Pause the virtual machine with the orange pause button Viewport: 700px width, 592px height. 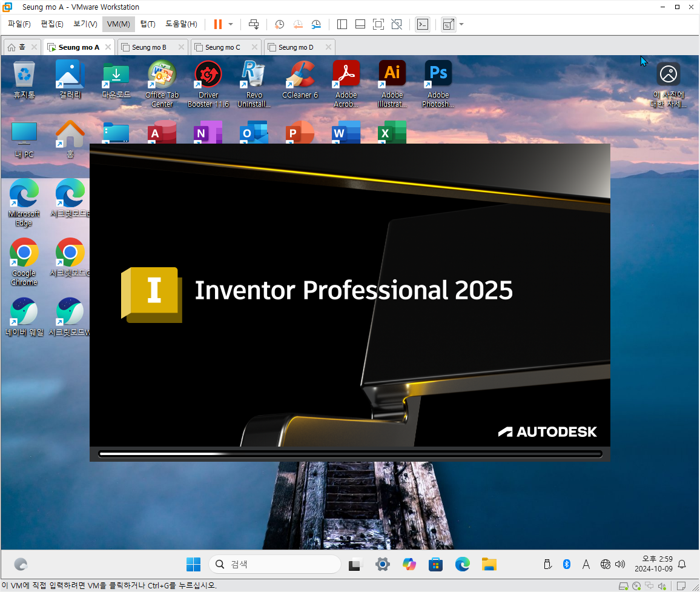point(218,24)
